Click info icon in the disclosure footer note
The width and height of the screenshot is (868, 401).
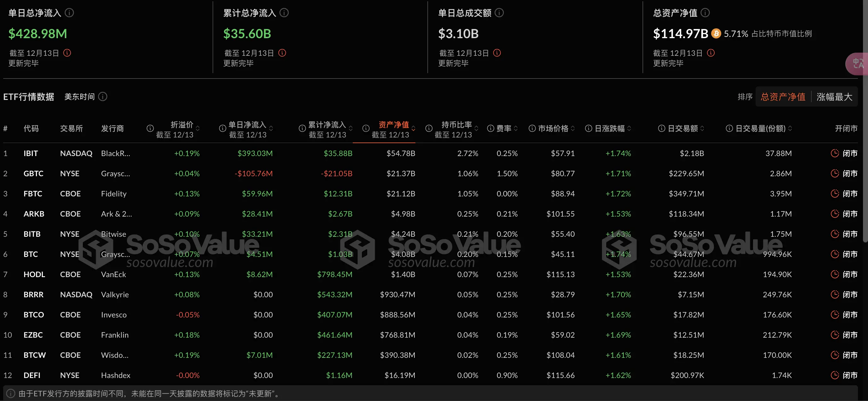click(x=11, y=393)
